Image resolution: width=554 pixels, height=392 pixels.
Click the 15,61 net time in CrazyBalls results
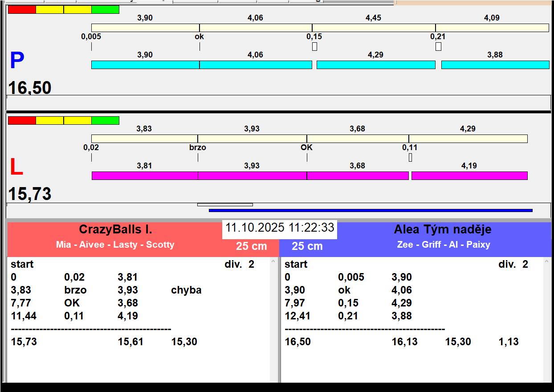130,342
